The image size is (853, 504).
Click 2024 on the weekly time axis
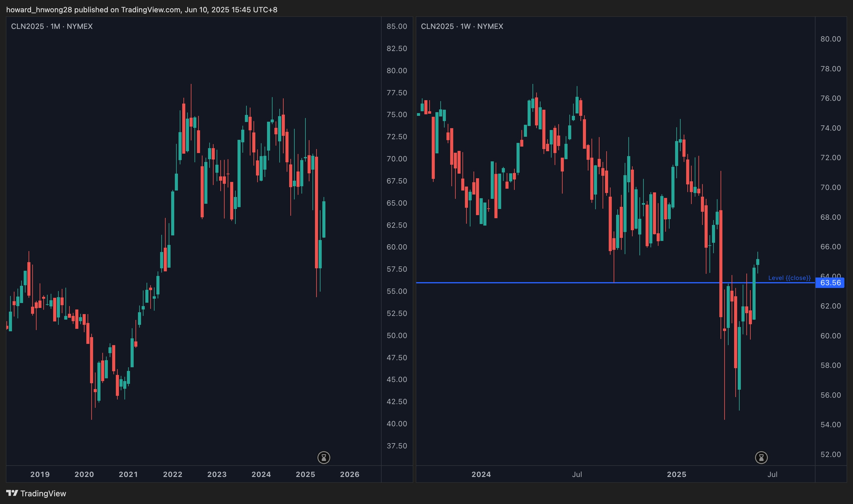(x=481, y=474)
